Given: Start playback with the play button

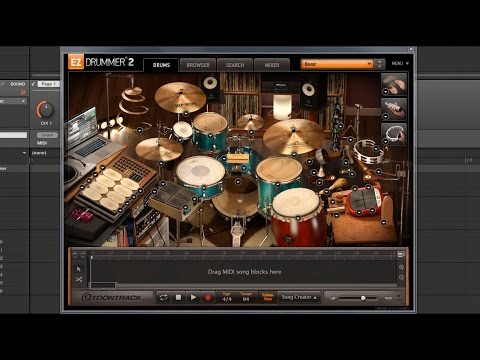Looking at the screenshot, I should 193,297.
